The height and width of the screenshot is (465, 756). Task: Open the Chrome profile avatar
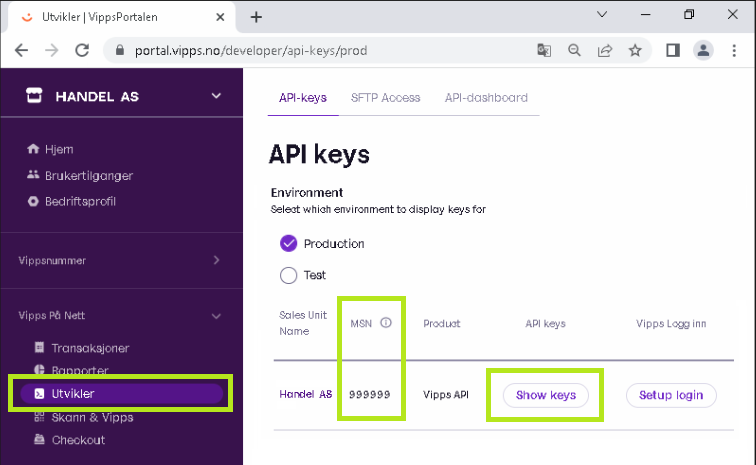pyautogui.click(x=703, y=50)
